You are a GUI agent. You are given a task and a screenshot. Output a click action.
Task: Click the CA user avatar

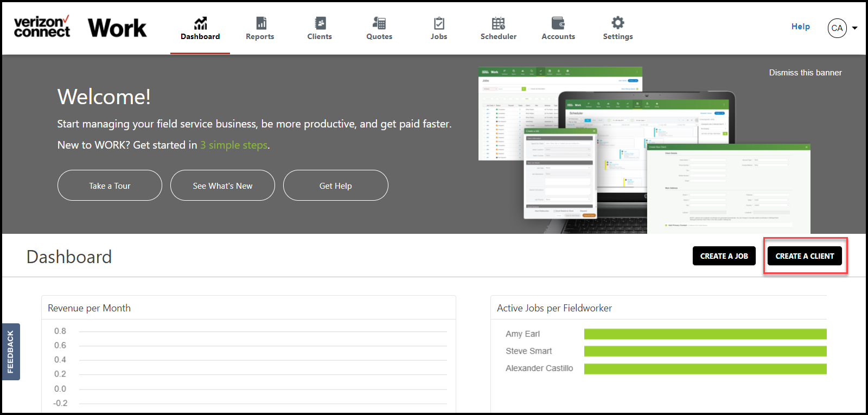[837, 28]
